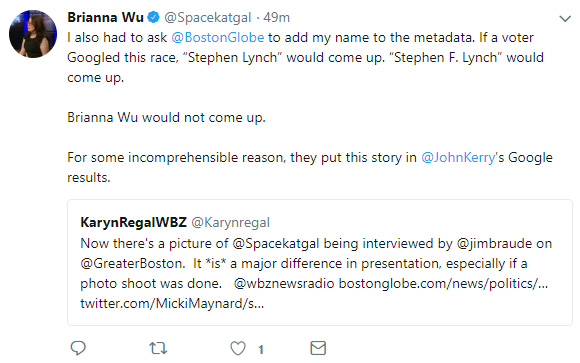Open bostonglobe.com/news/politics link in quote
Screen dimensions: 580x363
(443, 283)
